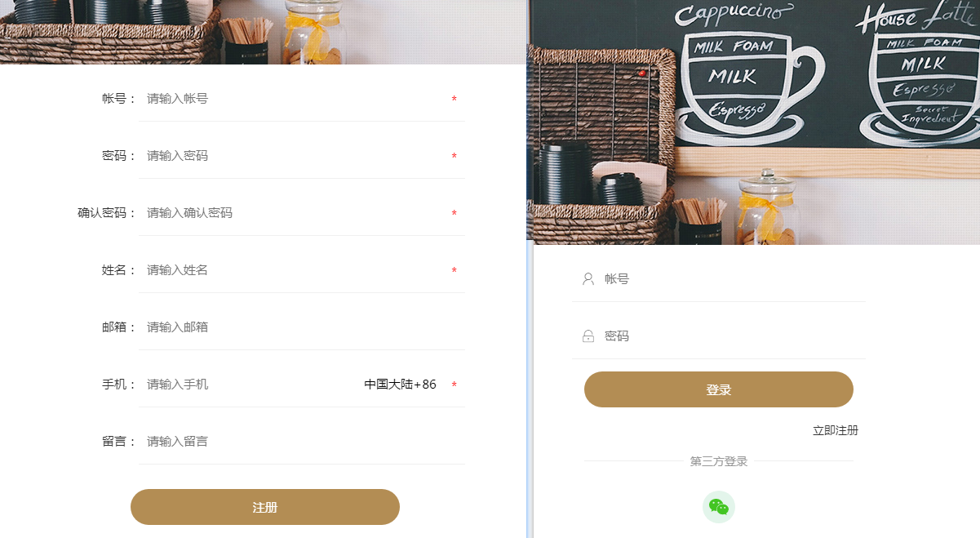The width and height of the screenshot is (980, 538).
Task: Click the 登录 login button
Action: tap(719, 389)
